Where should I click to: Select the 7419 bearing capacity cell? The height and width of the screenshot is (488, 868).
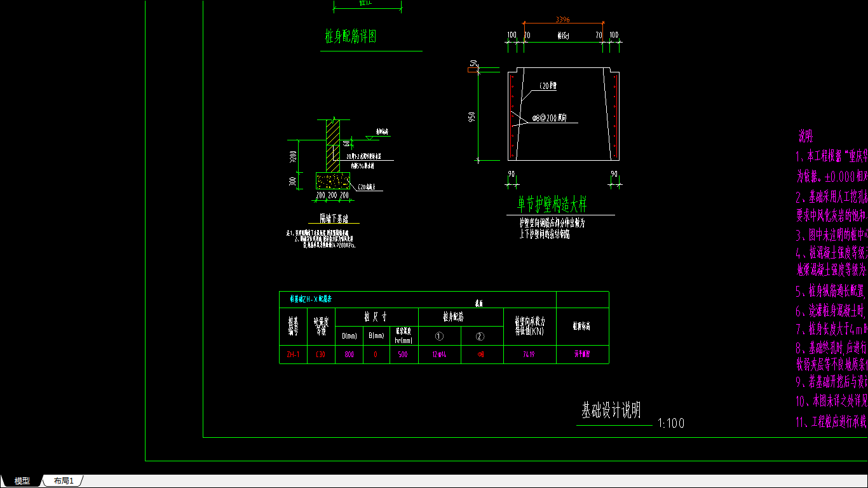(x=529, y=355)
